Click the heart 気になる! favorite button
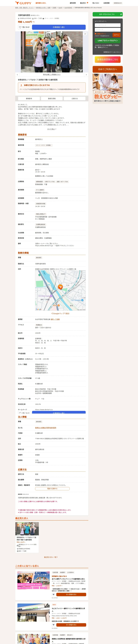The width and height of the screenshot is (138, 644). (24, 27)
